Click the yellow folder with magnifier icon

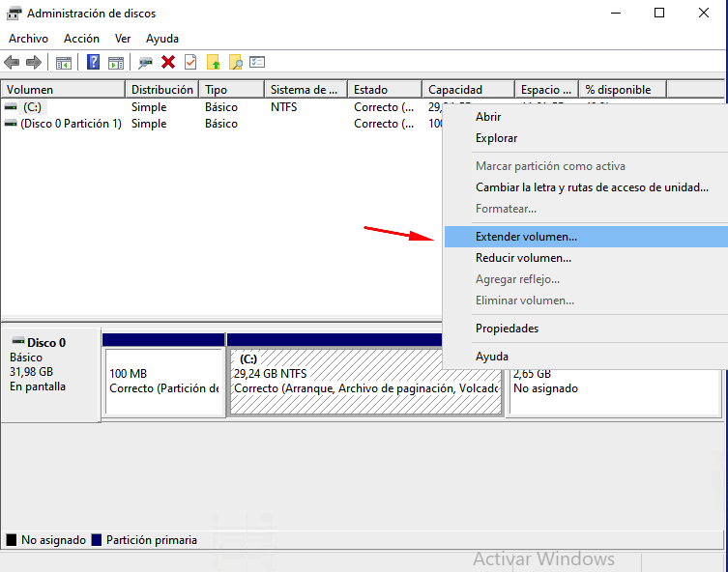[x=235, y=62]
